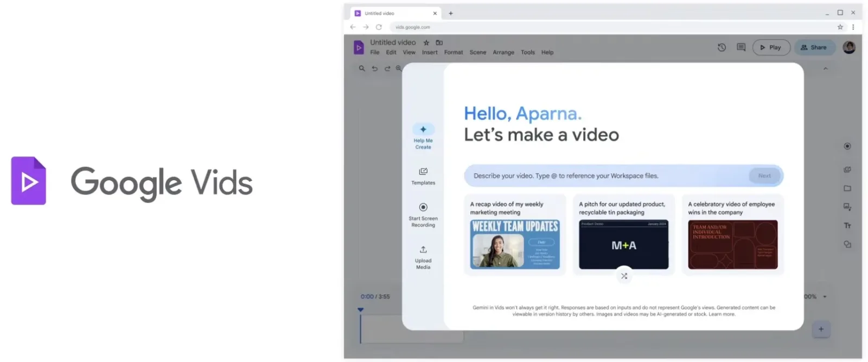Open the Scene menu
The height and width of the screenshot is (362, 868).
[x=478, y=52]
